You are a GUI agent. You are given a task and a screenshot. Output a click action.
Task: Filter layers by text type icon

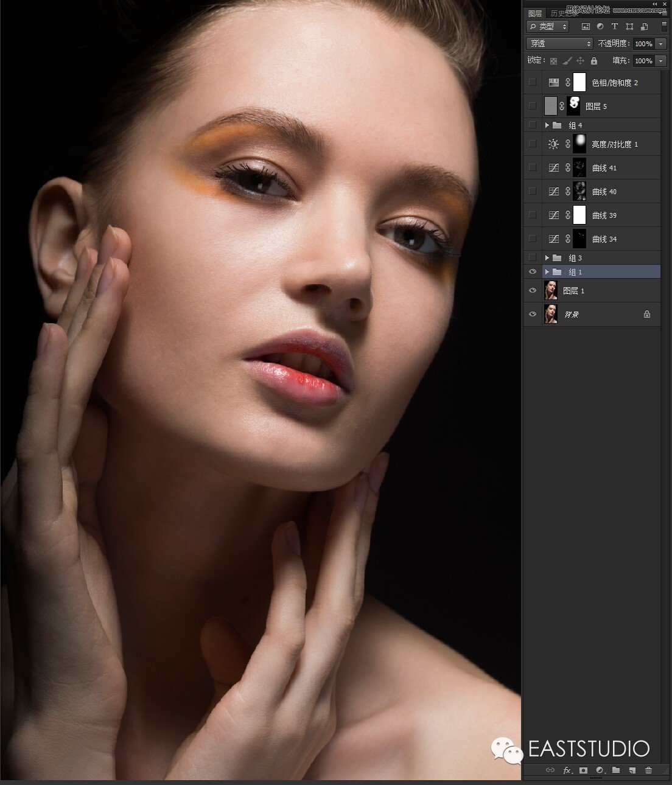click(615, 27)
